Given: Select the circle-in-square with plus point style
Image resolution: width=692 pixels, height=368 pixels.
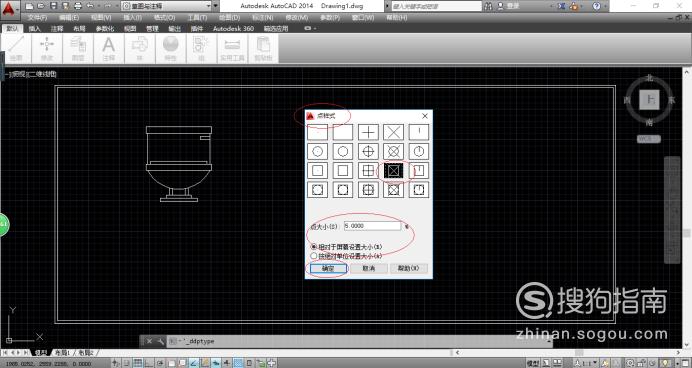Looking at the screenshot, I should tap(368, 190).
